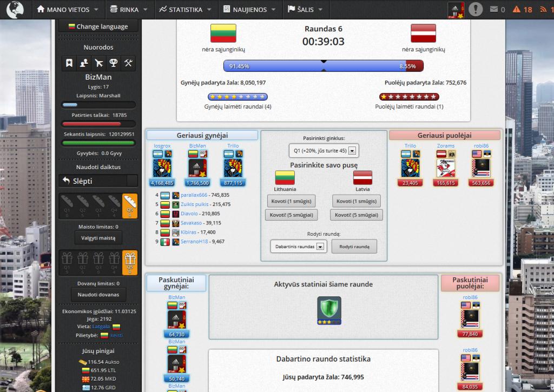Select Q3 bread food quality
This screenshot has width=554, height=392.
[x=98, y=206]
